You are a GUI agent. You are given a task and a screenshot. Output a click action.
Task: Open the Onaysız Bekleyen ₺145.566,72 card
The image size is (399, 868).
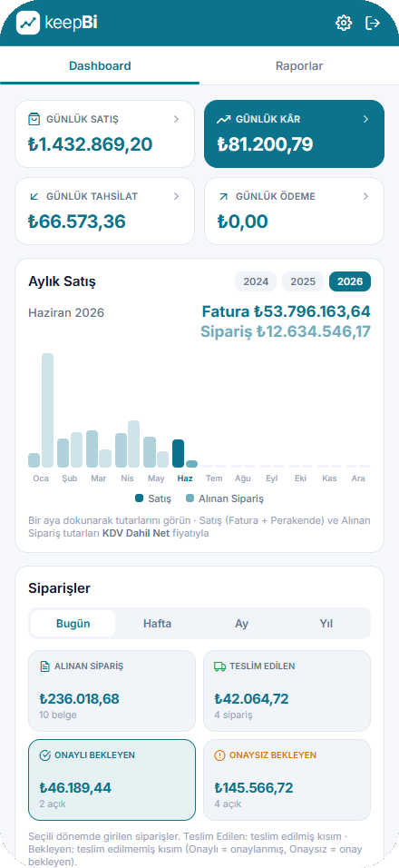287,779
